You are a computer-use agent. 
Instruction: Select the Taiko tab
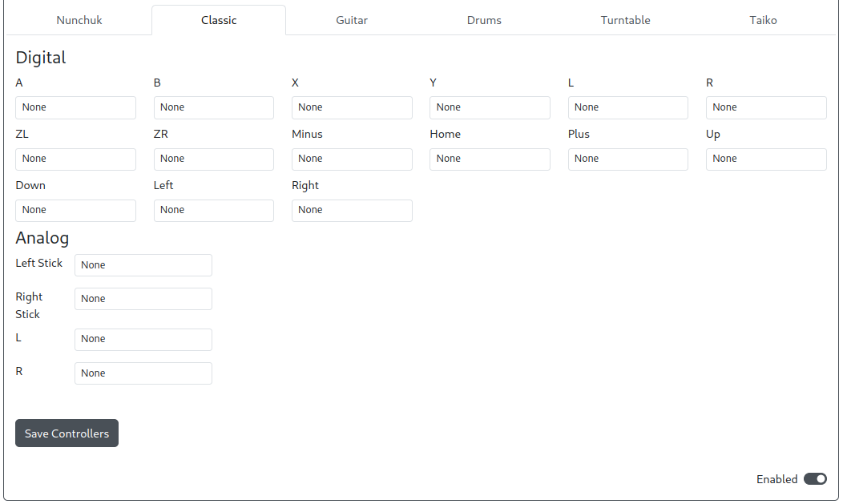763,20
